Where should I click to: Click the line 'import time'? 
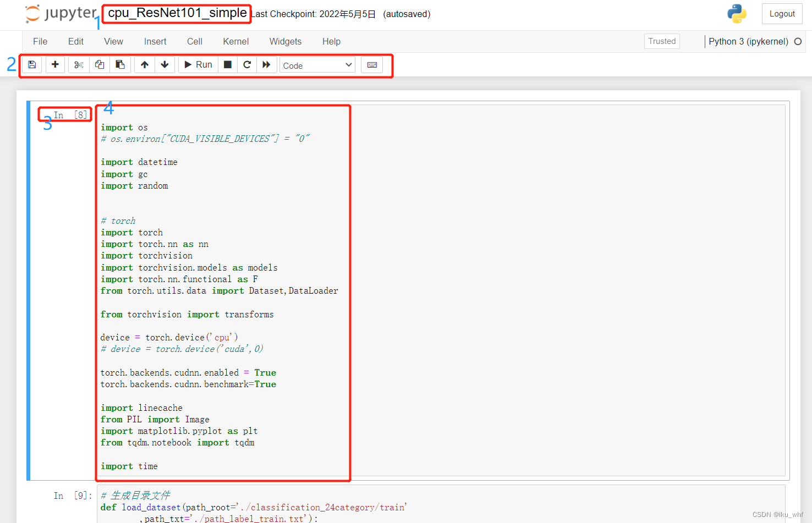(129, 466)
